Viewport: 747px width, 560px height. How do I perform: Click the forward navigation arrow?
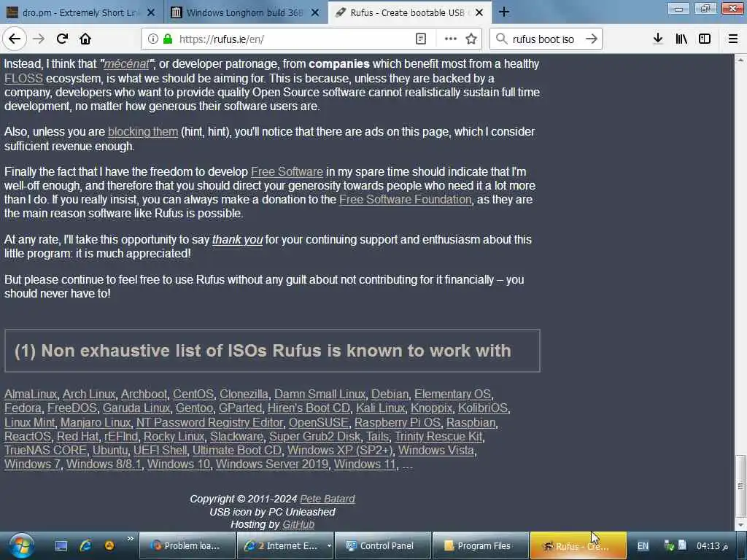point(39,39)
